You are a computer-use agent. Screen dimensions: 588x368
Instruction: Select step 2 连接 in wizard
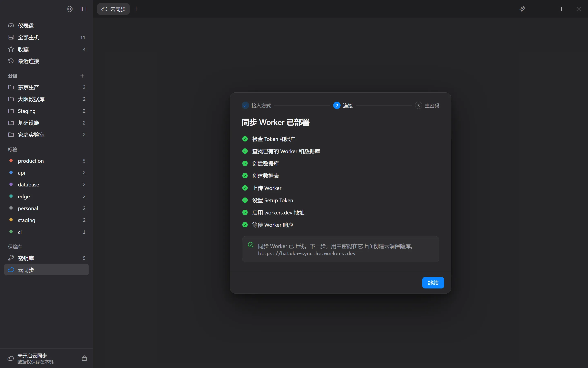tap(343, 105)
